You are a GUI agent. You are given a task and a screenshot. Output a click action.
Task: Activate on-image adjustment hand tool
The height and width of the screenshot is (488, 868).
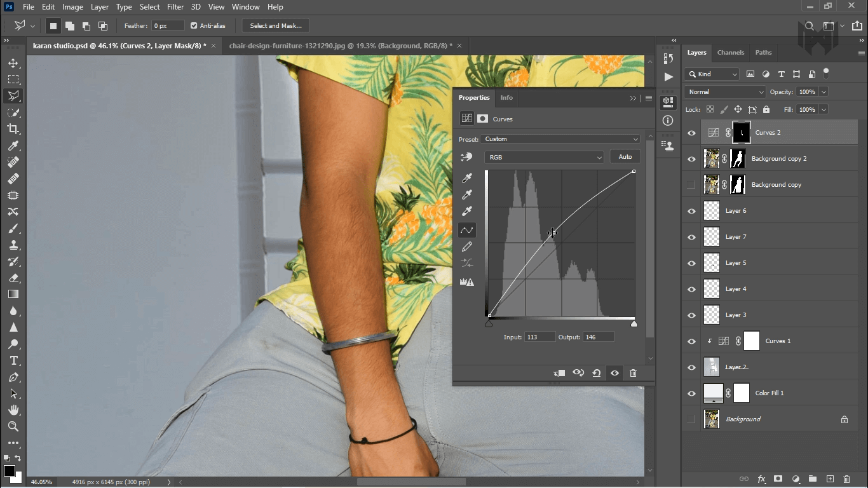click(x=467, y=157)
